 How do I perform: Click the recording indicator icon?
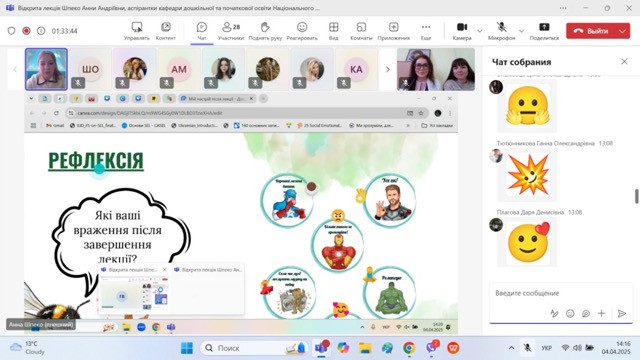coord(26,31)
